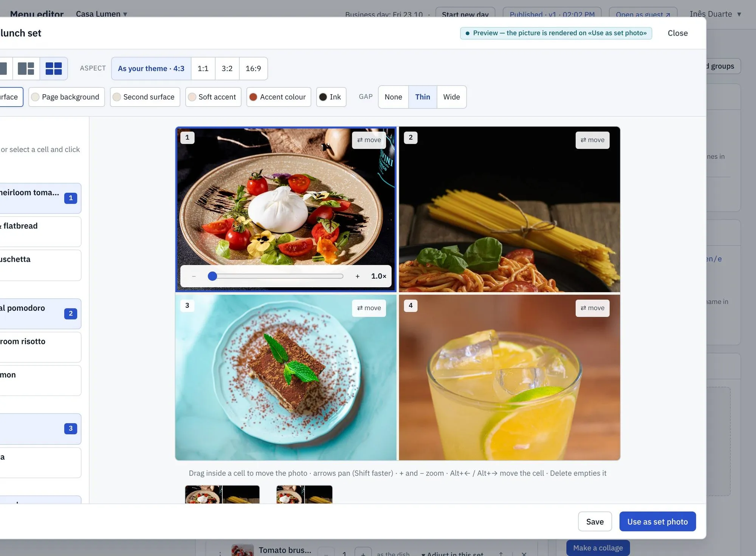Click the second saved collage thumbnail below

304,494
